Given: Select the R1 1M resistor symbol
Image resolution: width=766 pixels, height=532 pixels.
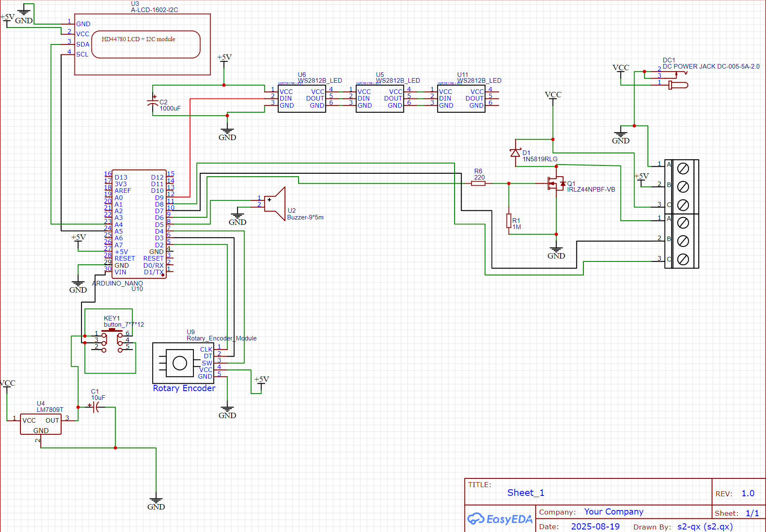Looking at the screenshot, I should point(509,221).
